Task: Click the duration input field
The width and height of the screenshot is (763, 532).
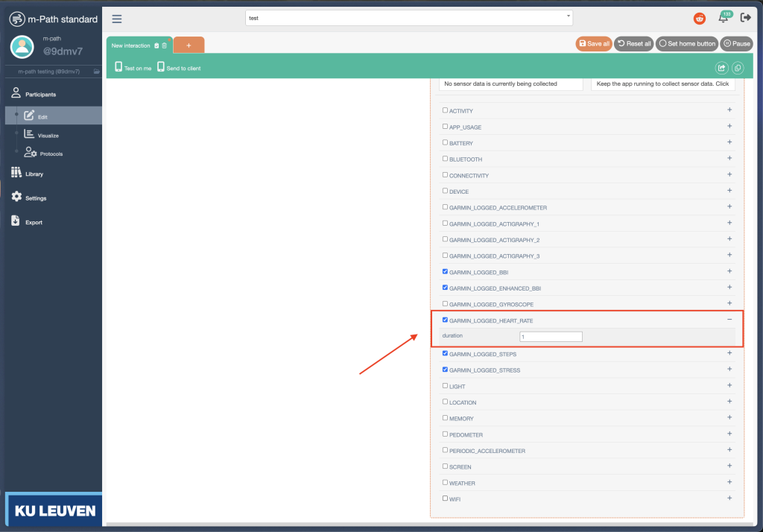Action: [x=551, y=337]
